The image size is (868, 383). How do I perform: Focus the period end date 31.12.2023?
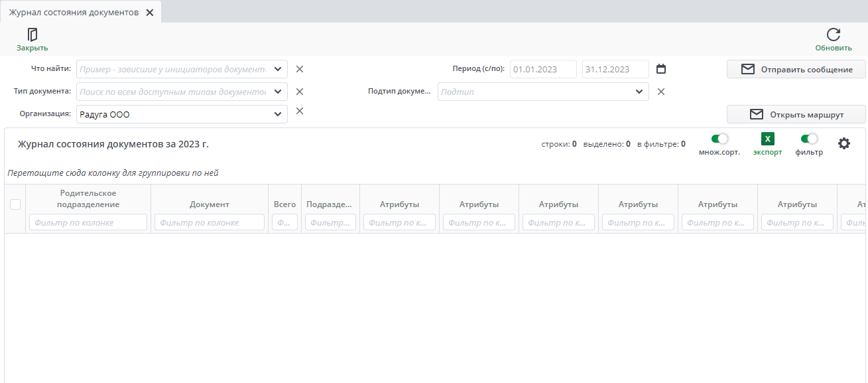click(615, 69)
